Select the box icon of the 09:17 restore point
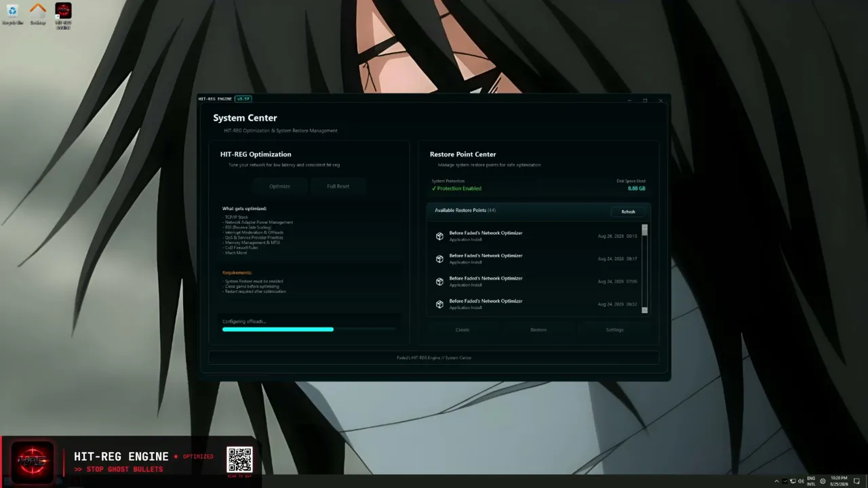 point(439,259)
